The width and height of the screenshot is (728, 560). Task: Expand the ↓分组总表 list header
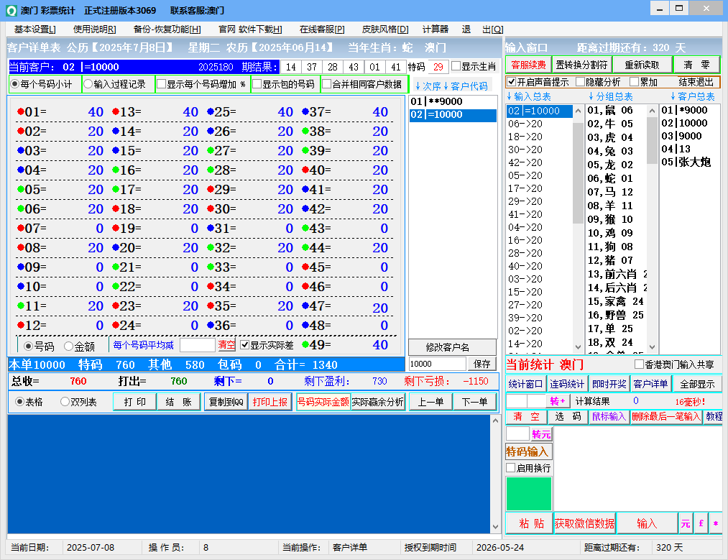[x=609, y=96]
